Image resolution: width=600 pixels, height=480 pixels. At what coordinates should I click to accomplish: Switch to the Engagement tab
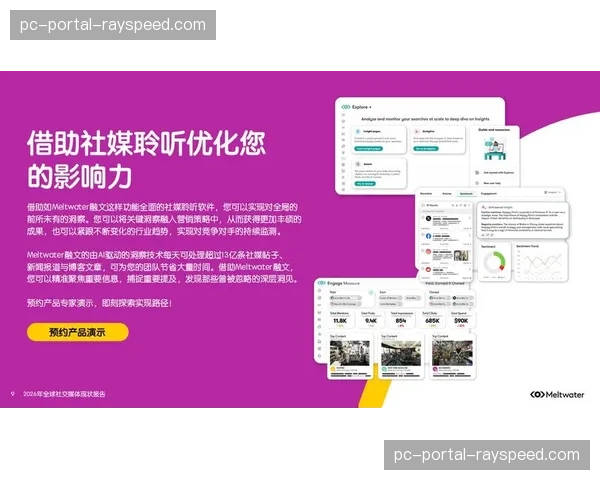[488, 194]
